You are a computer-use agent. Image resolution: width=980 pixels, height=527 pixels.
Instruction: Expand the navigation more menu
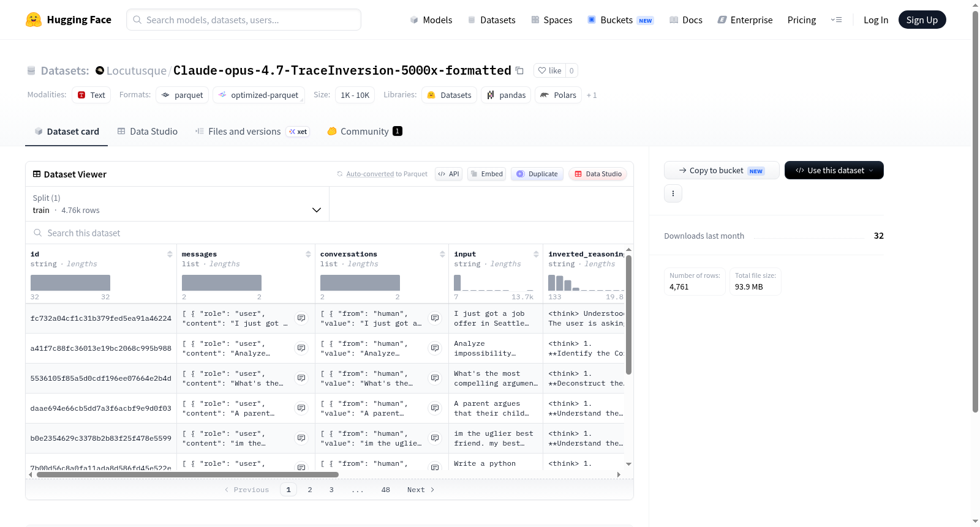pos(836,20)
